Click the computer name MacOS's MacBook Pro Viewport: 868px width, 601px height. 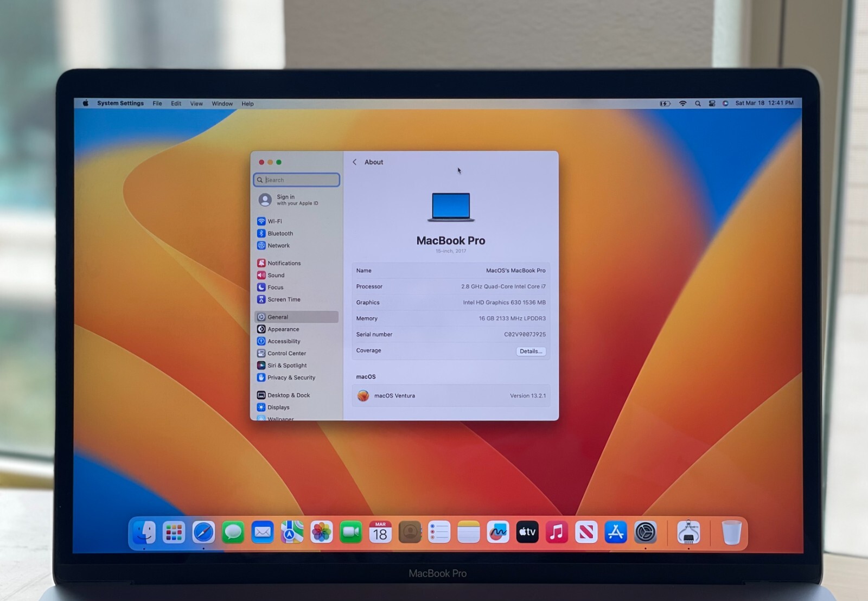[x=515, y=270]
